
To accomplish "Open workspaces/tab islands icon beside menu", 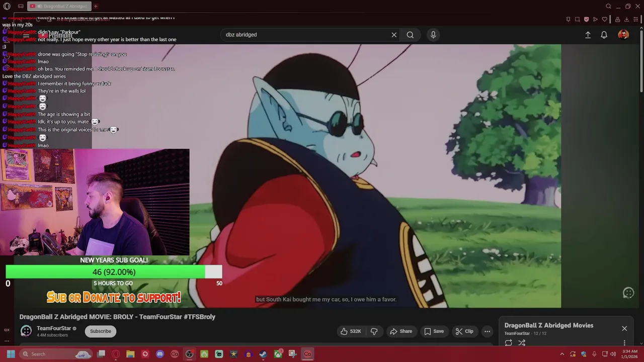I will [x=21, y=6].
